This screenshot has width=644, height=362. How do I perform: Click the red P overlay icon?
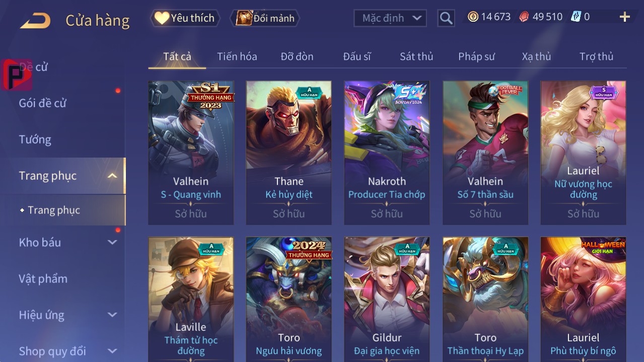pos(17,75)
